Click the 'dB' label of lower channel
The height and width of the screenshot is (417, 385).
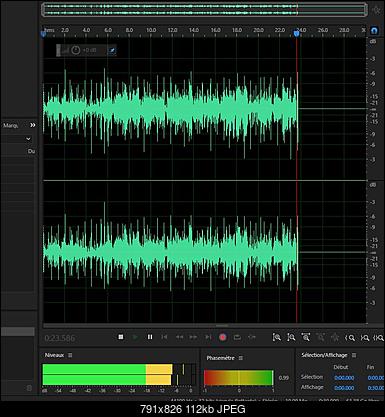click(x=373, y=185)
